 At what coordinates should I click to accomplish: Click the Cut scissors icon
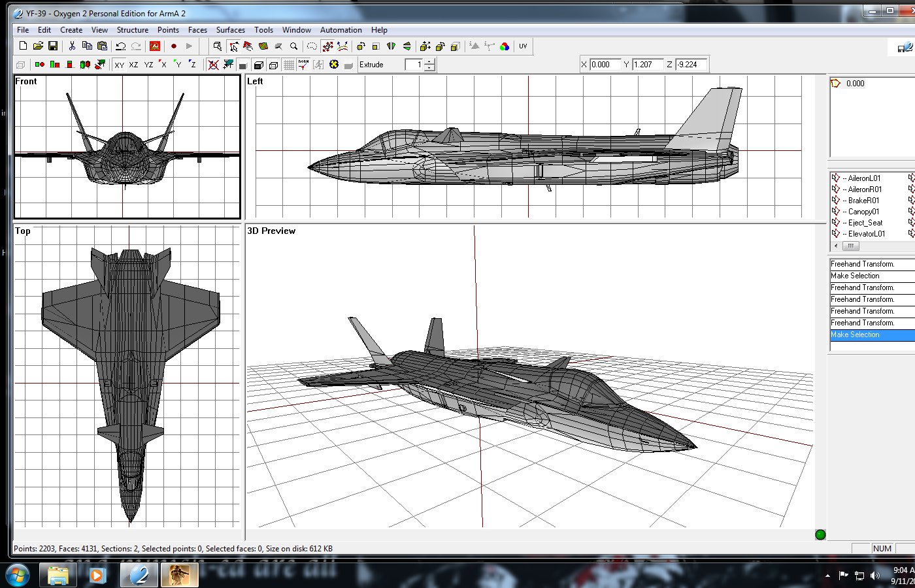pyautogui.click(x=72, y=46)
